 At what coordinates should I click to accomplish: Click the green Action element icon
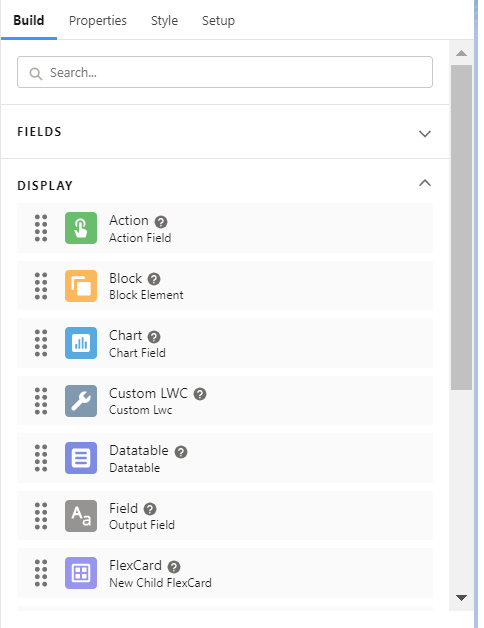[81, 228]
